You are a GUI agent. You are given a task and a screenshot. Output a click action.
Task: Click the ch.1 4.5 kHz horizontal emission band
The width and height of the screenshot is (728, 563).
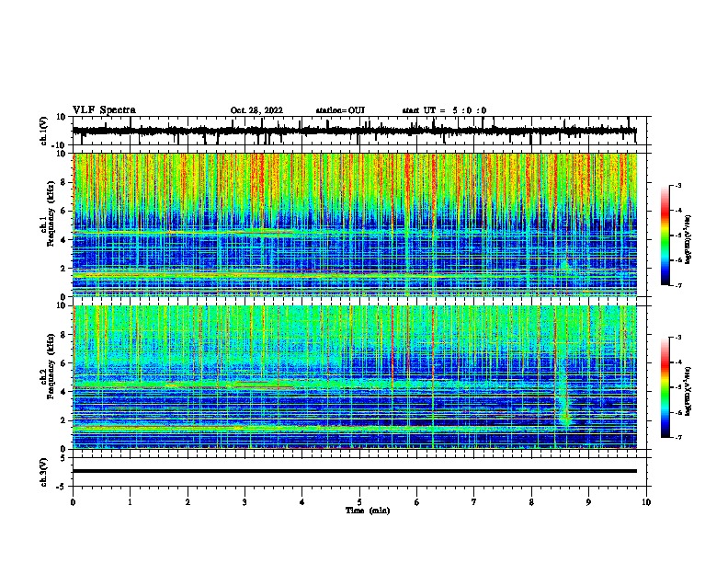coord(184,232)
